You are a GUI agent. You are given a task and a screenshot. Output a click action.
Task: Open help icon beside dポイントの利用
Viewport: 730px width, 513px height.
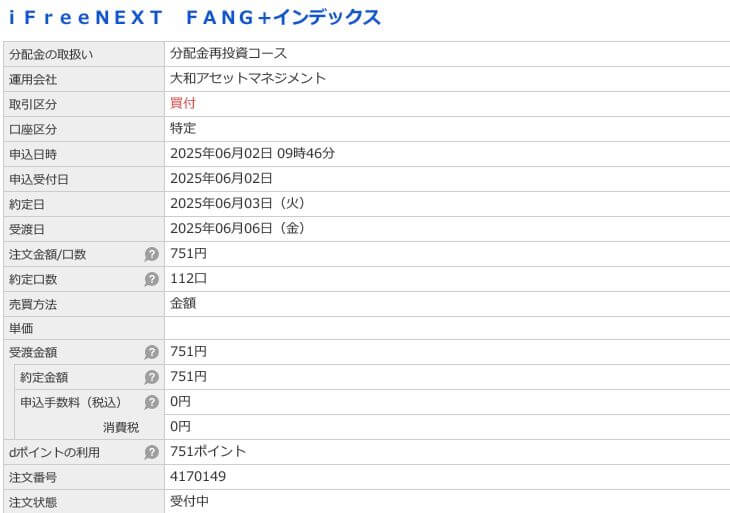pos(152,452)
